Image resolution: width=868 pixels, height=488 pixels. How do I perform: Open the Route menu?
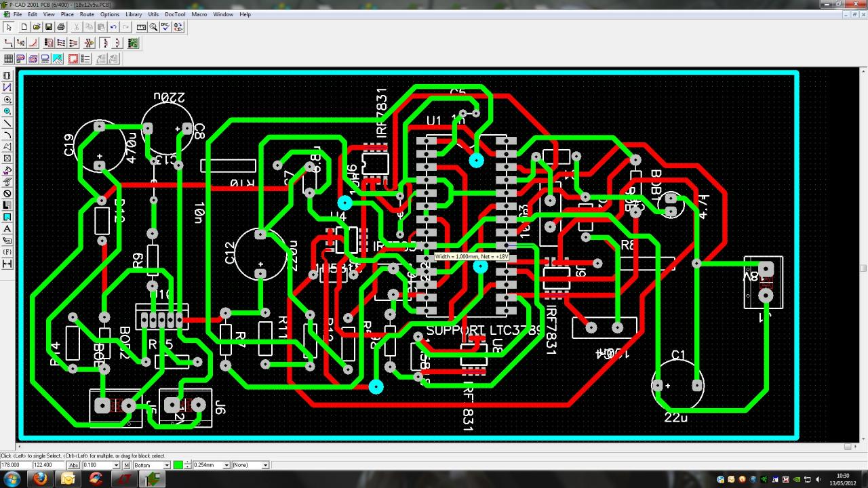pos(87,14)
